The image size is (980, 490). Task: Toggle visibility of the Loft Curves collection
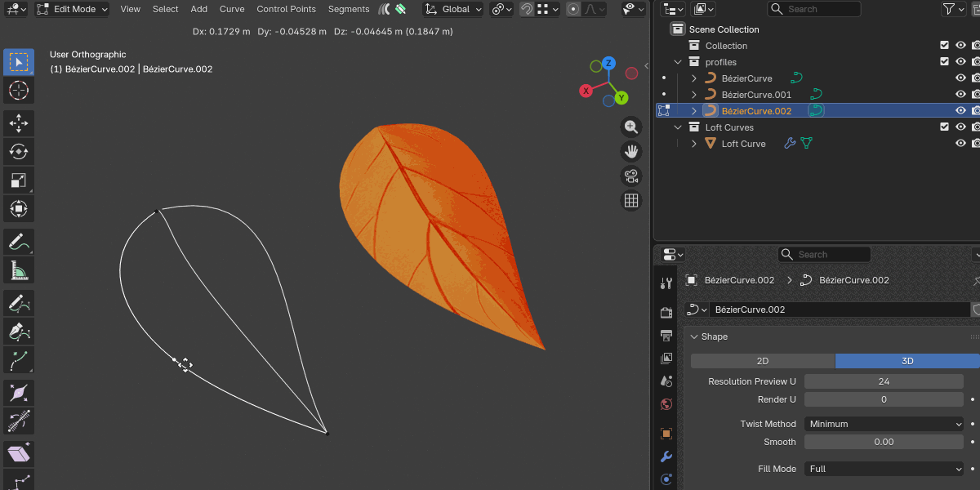pos(944,127)
